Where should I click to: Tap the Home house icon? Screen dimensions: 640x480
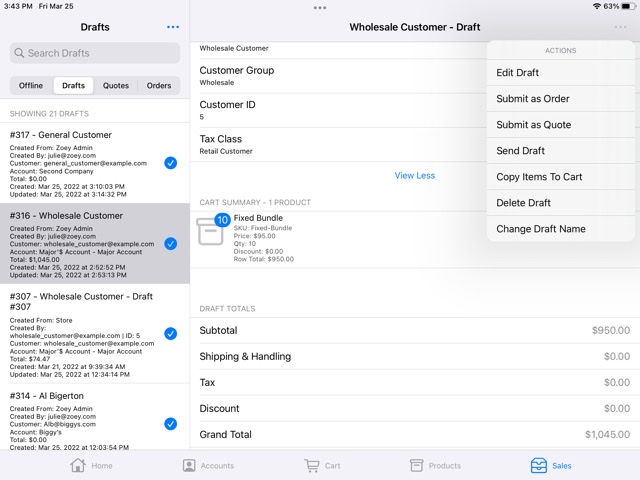click(x=78, y=465)
